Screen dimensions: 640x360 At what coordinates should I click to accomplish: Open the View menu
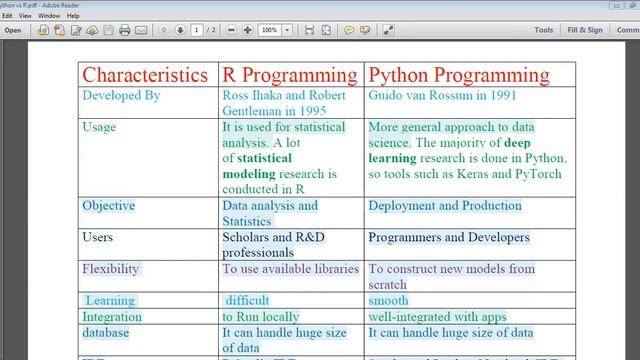point(25,16)
